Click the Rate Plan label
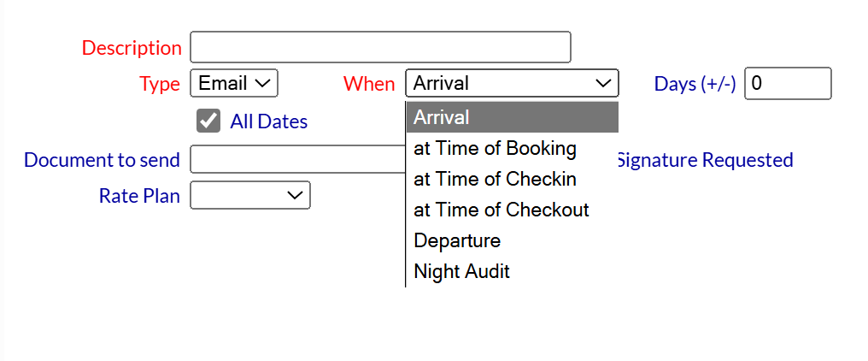Image resolution: width=868 pixels, height=361 pixels. (139, 196)
